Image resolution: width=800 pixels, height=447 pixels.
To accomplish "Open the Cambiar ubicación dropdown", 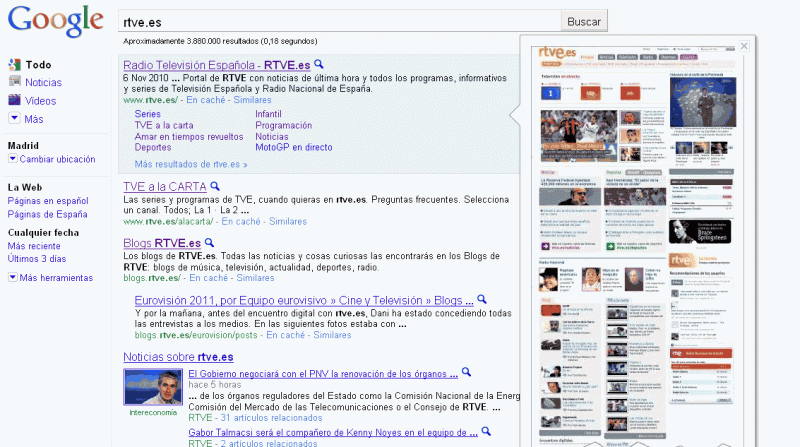I will tap(14, 159).
